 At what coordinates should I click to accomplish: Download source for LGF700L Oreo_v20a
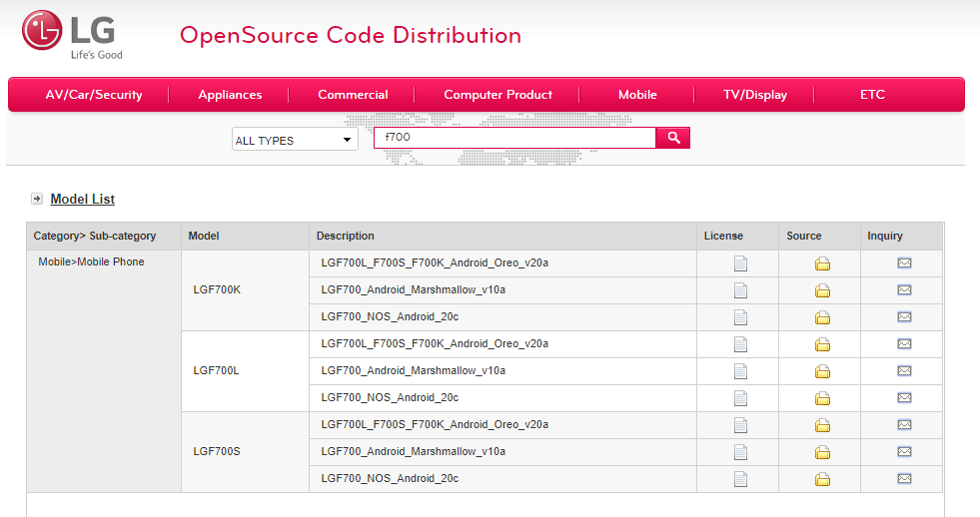[822, 344]
